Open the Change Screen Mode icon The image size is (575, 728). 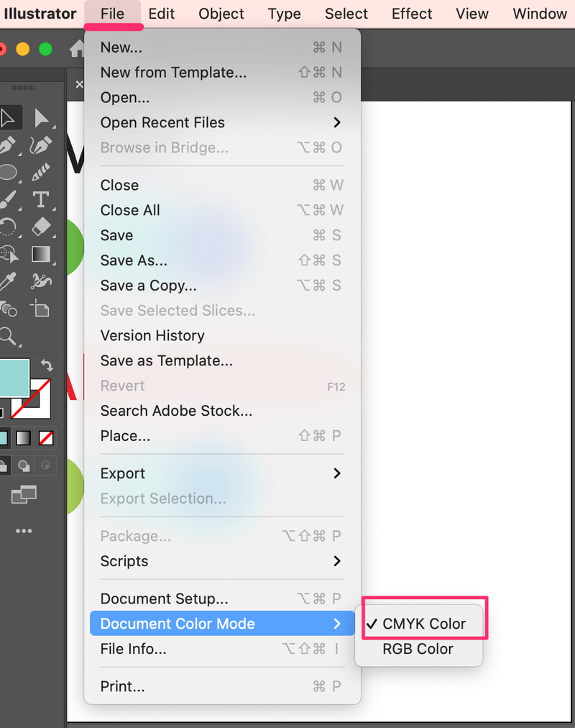[x=24, y=494]
